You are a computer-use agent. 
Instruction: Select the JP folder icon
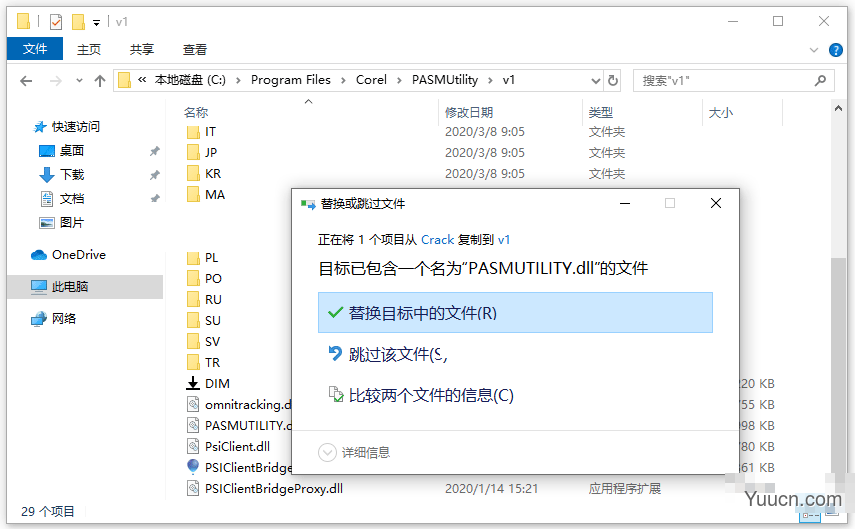point(193,152)
